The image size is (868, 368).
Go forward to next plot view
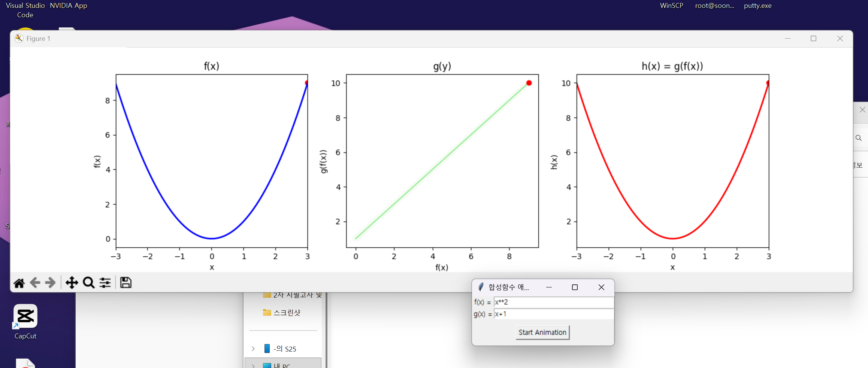(x=50, y=283)
